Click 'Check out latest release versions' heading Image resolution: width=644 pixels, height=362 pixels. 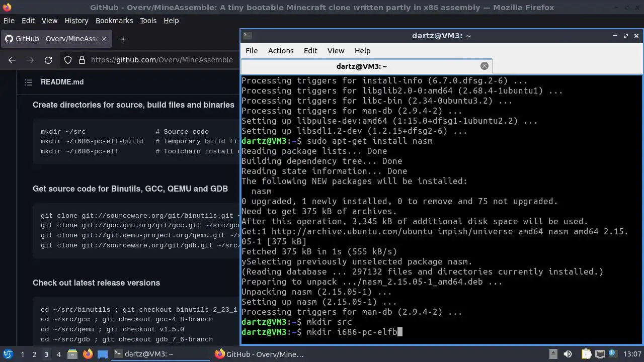pyautogui.click(x=96, y=283)
